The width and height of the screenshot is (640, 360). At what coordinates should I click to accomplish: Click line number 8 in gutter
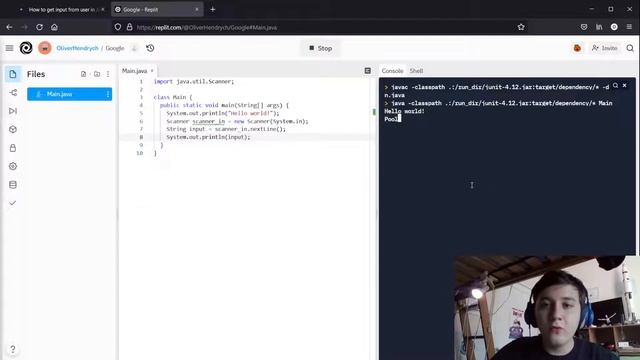(x=141, y=137)
